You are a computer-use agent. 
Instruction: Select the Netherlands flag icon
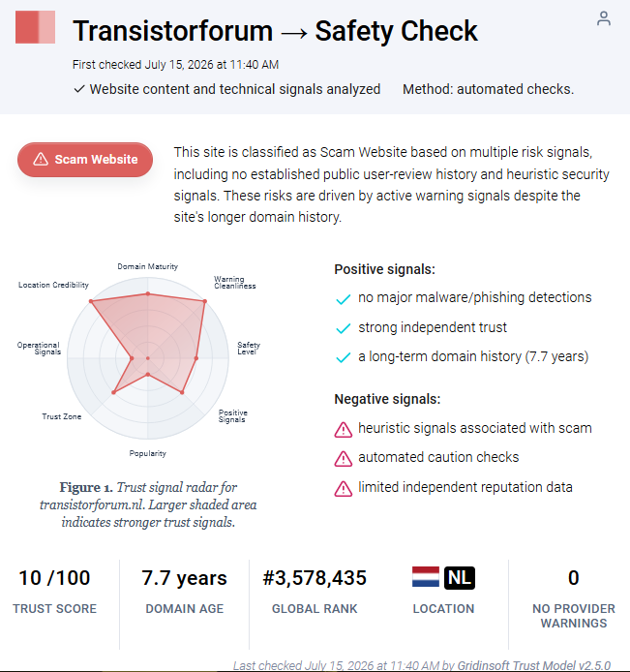(425, 577)
